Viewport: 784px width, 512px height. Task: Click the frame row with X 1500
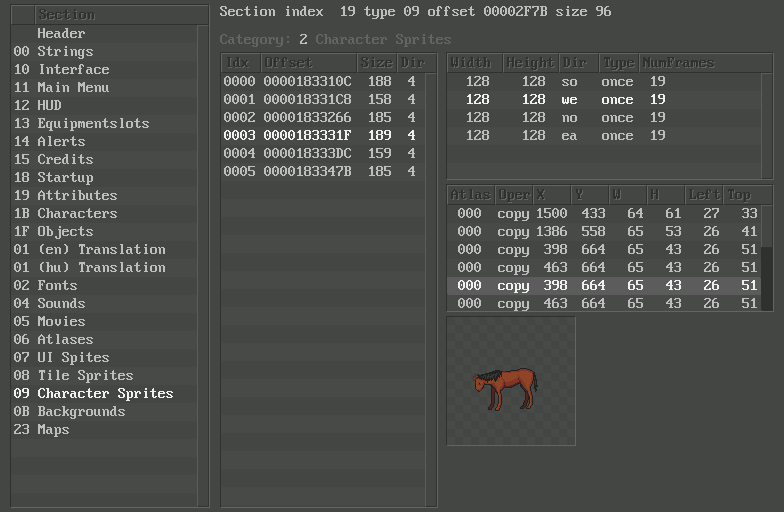pos(600,213)
